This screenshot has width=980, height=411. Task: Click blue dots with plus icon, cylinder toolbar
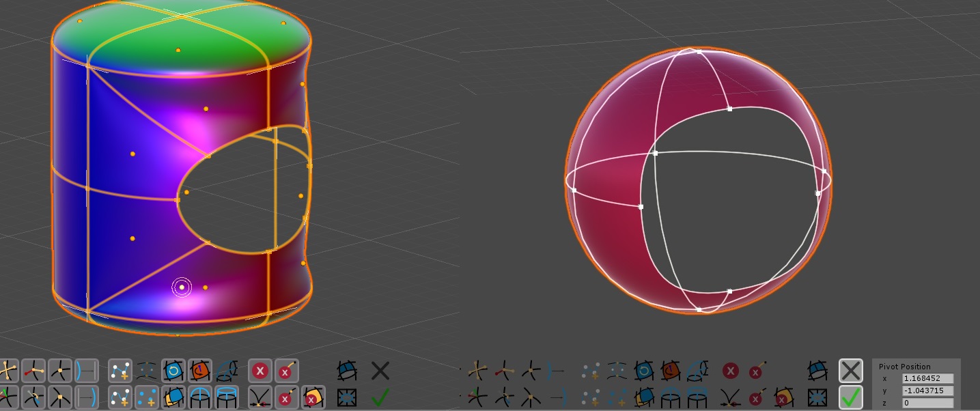(147, 397)
